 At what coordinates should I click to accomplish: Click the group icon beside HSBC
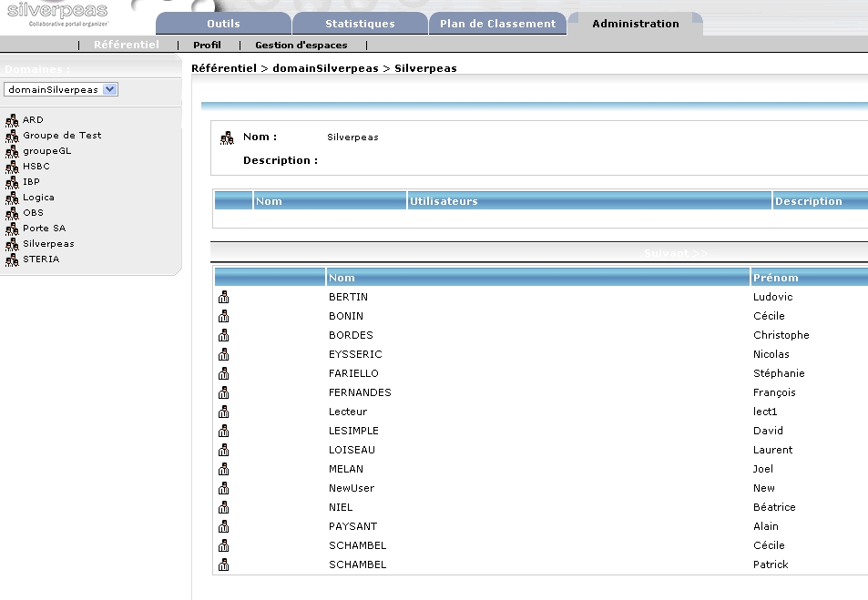(12, 167)
